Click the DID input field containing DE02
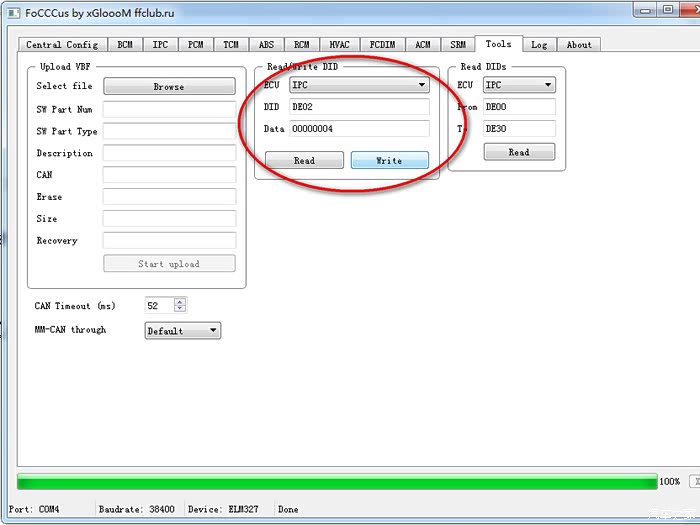Image resolution: width=700 pixels, height=525 pixels. point(358,107)
